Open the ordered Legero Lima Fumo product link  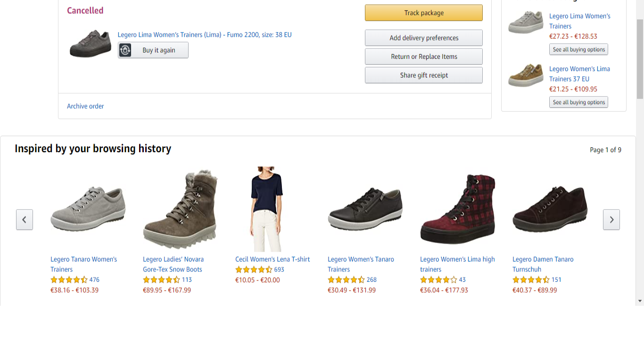[205, 35]
